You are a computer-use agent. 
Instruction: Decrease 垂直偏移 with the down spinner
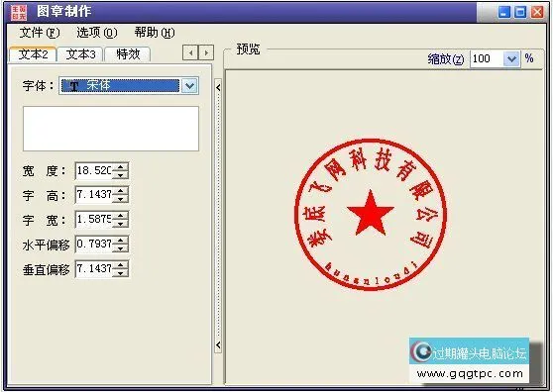tap(121, 273)
